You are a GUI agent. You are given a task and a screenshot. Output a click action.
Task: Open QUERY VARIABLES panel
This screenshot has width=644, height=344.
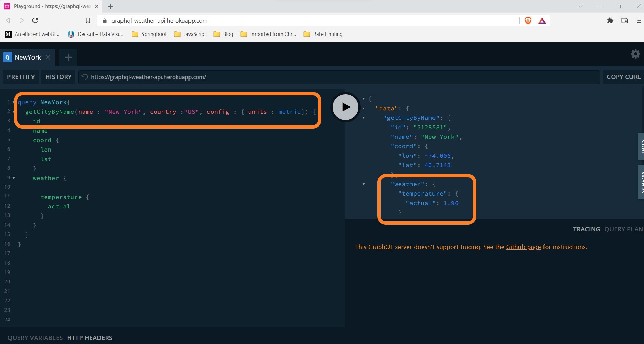coord(35,338)
